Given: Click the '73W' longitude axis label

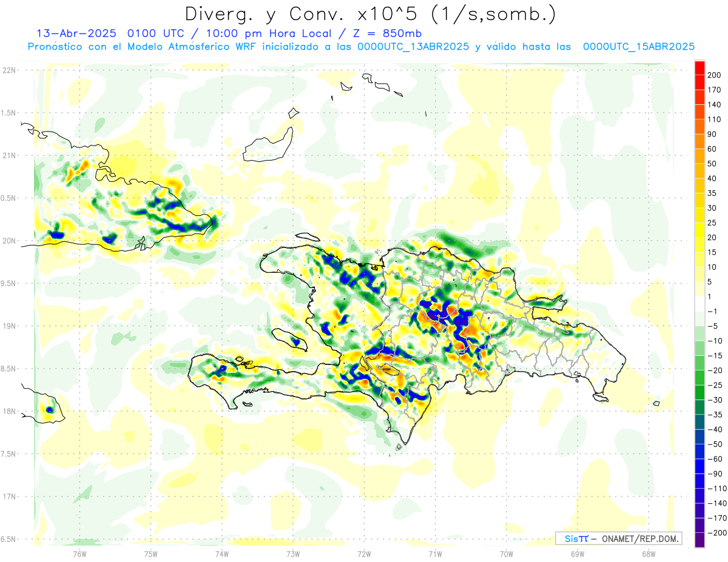Looking at the screenshot, I should 293,554.
